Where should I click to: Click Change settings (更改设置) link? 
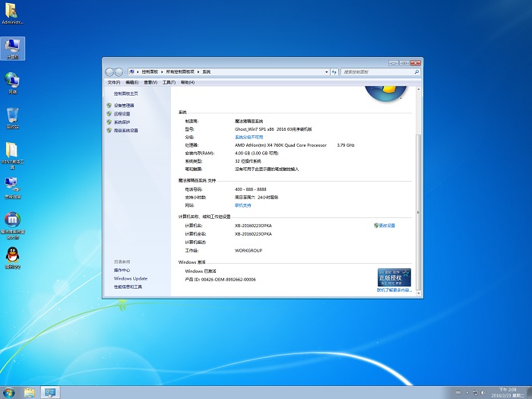(x=387, y=226)
